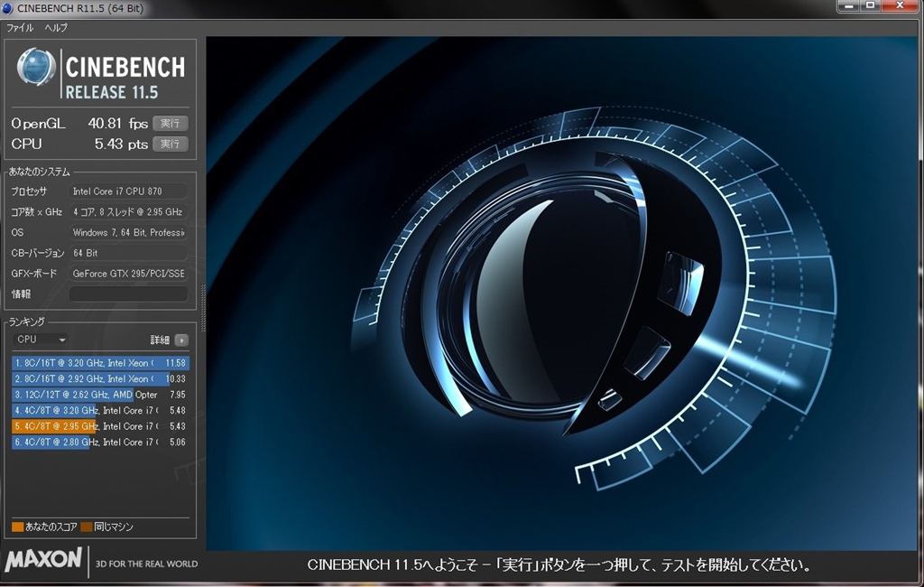
Task: Click the MAXON logo at bottom left
Action: [43, 560]
